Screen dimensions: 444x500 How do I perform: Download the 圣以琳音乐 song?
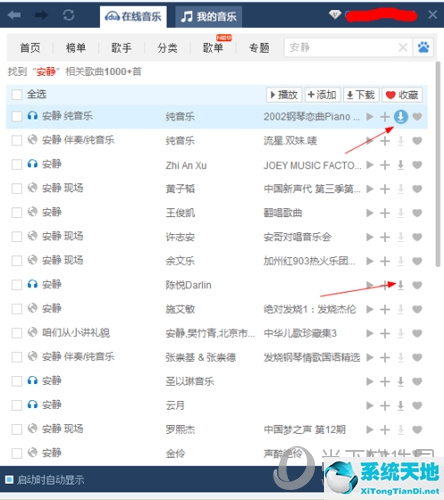pyautogui.click(x=401, y=381)
